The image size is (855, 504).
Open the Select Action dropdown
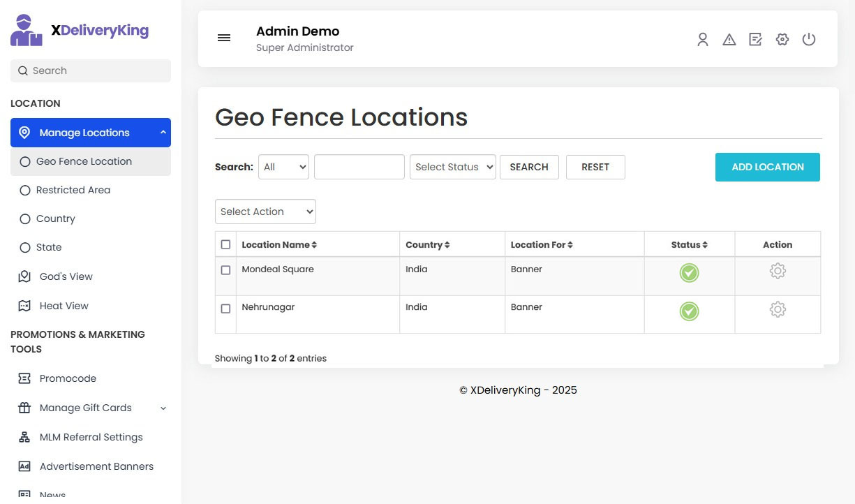(x=265, y=212)
